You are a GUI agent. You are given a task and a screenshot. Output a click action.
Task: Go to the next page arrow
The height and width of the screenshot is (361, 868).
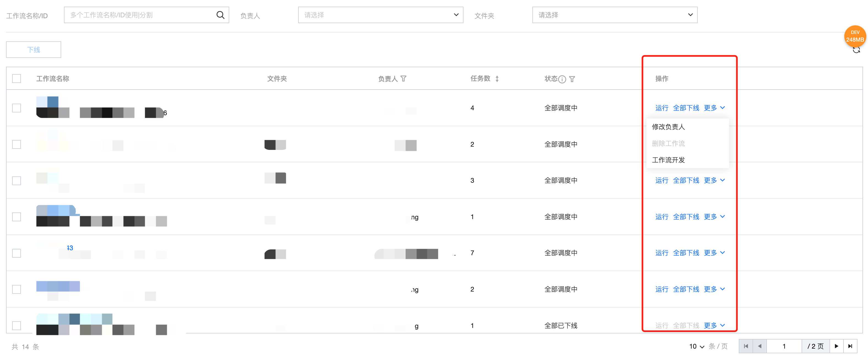click(836, 346)
